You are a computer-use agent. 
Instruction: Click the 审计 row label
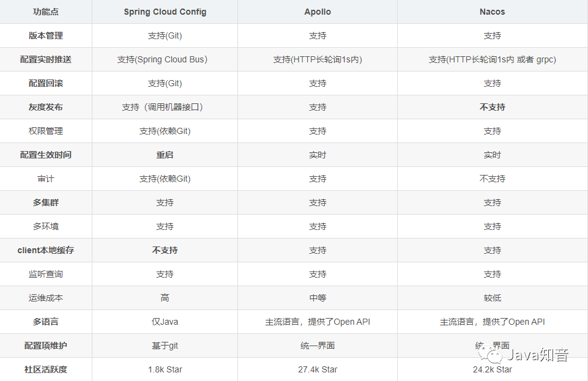click(x=46, y=179)
